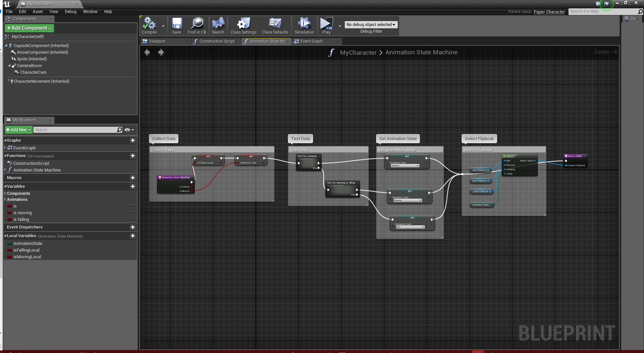
Task: Open Paper Character parent class link
Action: (549, 12)
